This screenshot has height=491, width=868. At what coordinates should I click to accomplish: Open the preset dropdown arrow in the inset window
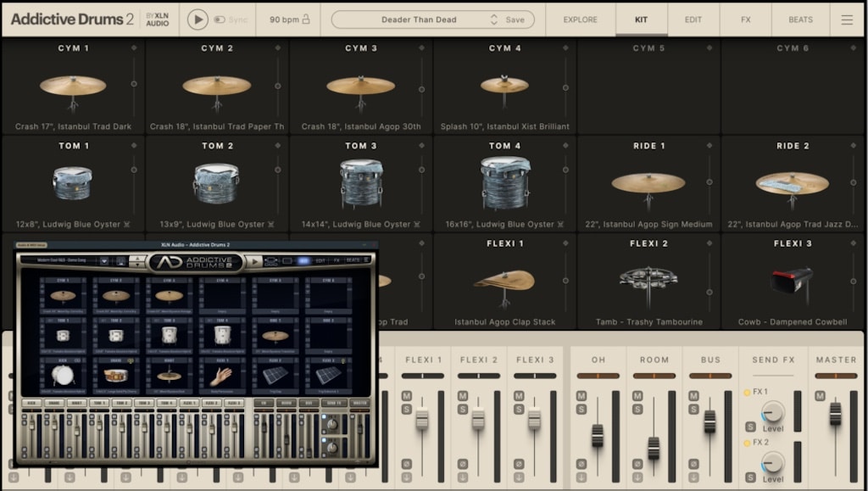(x=104, y=260)
